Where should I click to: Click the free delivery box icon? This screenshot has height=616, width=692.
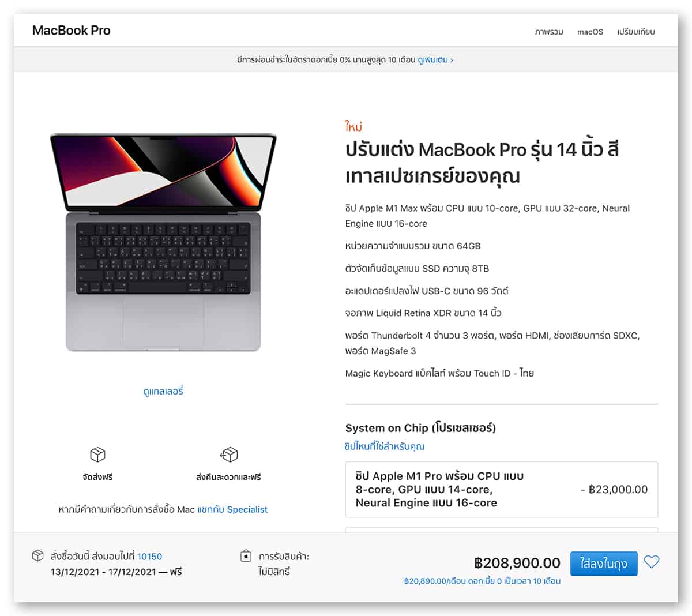[x=97, y=455]
